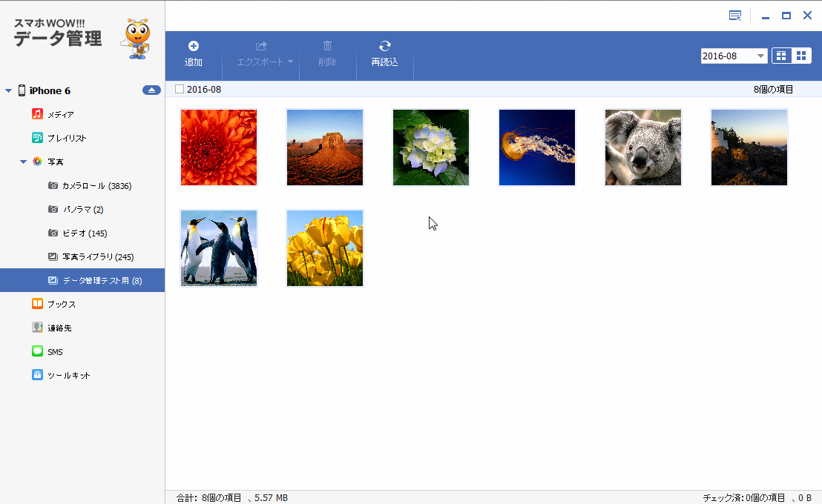Screen dimensions: 822x504
Task: Collapse the 写真 photos section
Action: pyautogui.click(x=23, y=162)
